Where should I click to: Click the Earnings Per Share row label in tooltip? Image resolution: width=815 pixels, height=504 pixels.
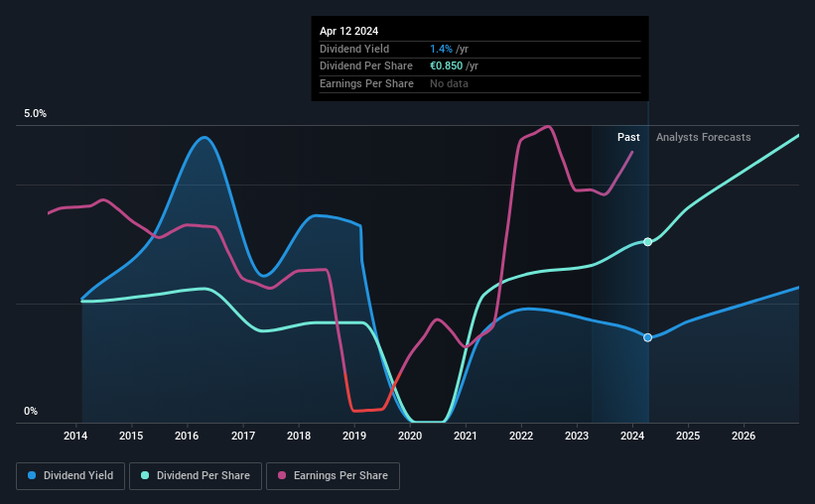366,83
